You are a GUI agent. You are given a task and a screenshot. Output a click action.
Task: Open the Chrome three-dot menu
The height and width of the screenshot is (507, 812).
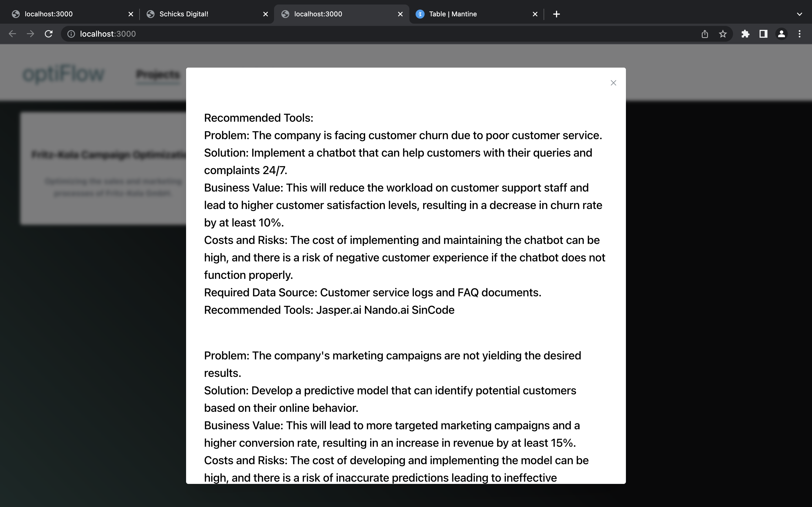tap(800, 34)
